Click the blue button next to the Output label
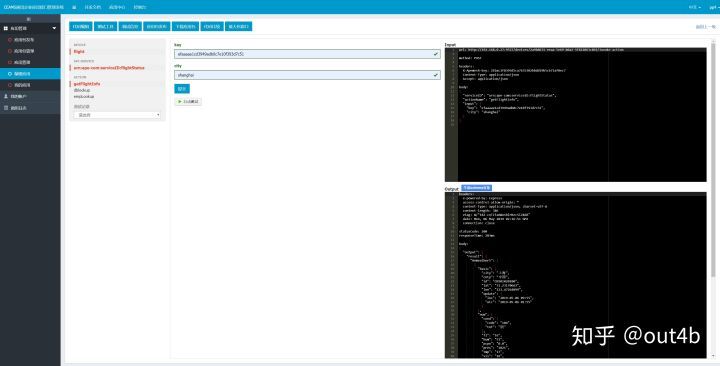Image resolution: width=720 pixels, height=366 pixels. 477,188
